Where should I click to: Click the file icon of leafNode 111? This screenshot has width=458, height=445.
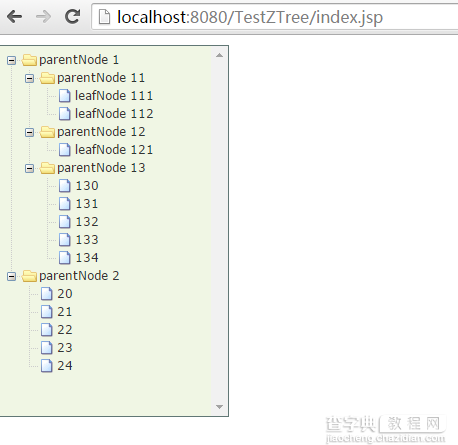(65, 96)
